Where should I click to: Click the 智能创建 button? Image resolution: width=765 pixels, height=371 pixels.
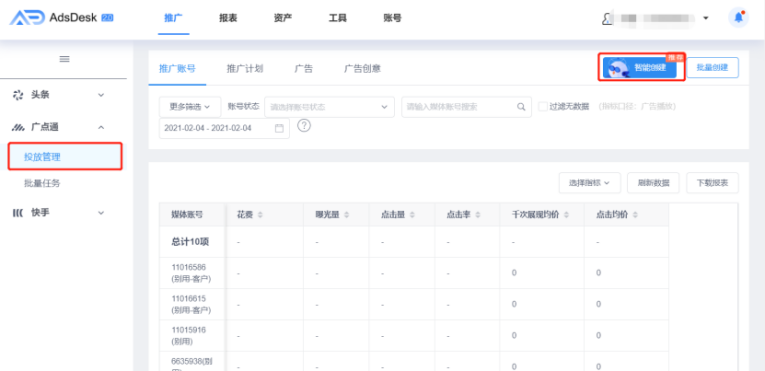(x=640, y=68)
